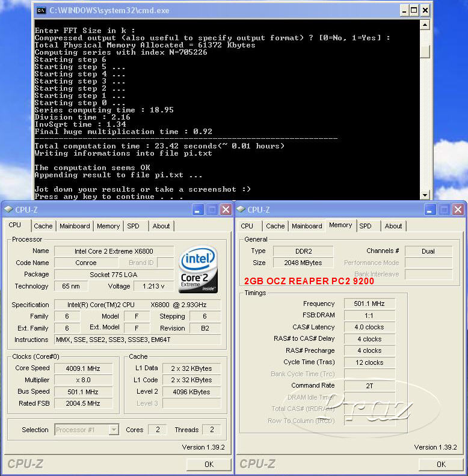Click the Intel Core 2 Extreme logo
Screen dimensions: 468x476
tap(199, 269)
